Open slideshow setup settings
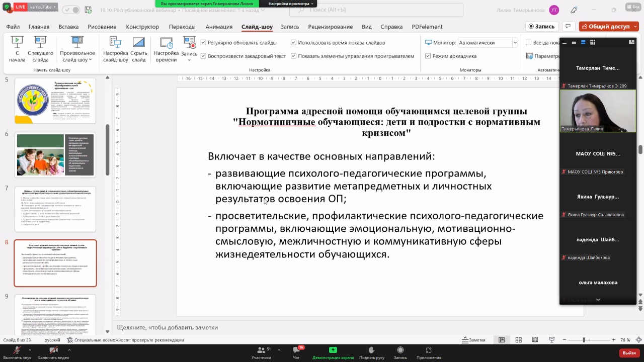644x362 pixels. coord(115,49)
